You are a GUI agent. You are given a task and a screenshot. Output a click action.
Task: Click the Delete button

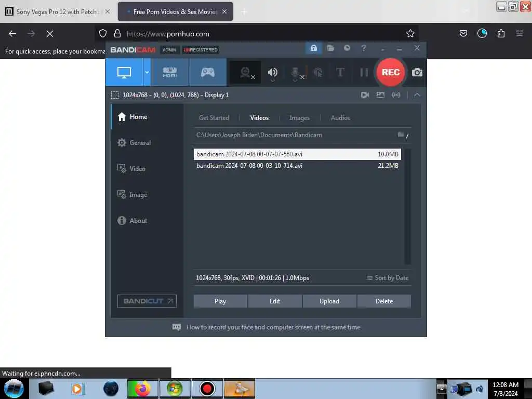click(x=384, y=301)
